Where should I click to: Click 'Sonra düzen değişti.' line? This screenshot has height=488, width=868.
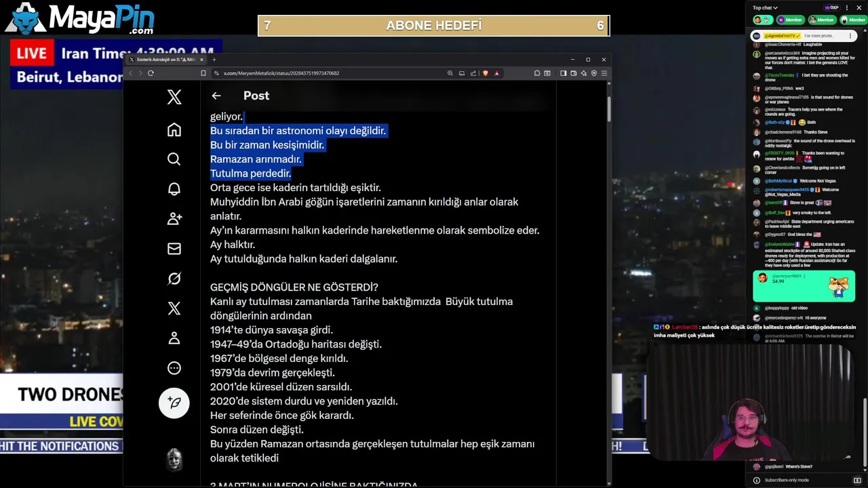tap(256, 430)
